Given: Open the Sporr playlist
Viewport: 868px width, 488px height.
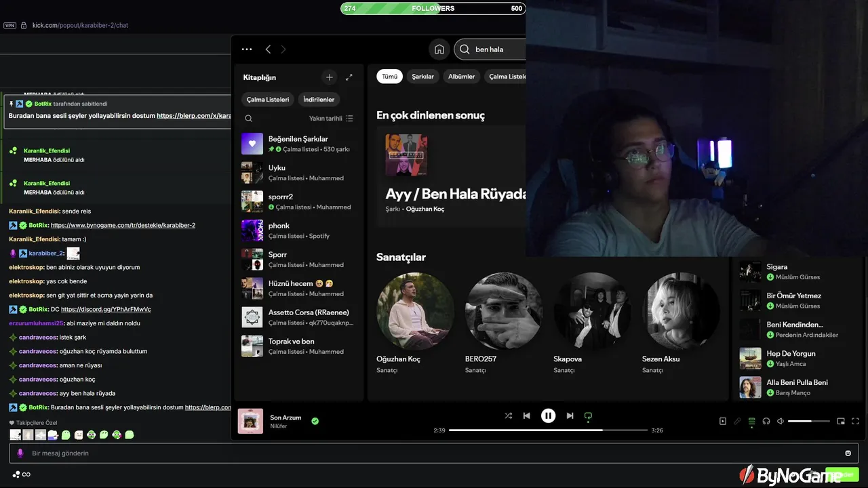Looking at the screenshot, I should pos(298,260).
